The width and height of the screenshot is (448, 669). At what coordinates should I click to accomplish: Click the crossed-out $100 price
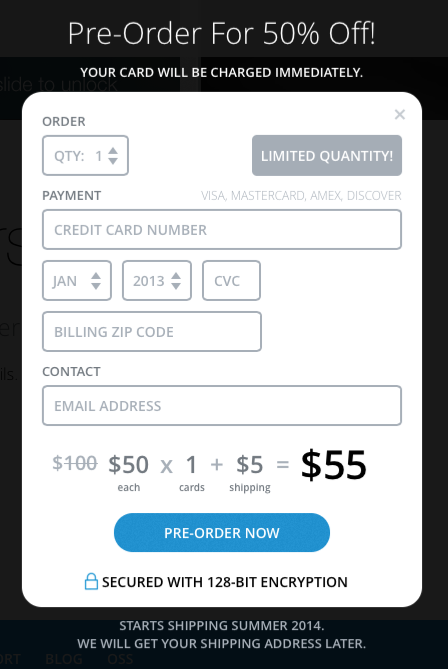[x=75, y=463]
